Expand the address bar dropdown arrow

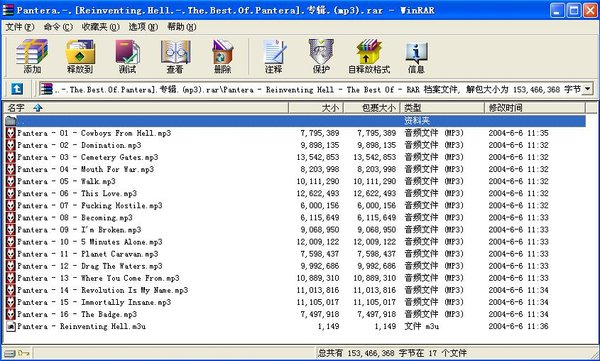(x=587, y=89)
